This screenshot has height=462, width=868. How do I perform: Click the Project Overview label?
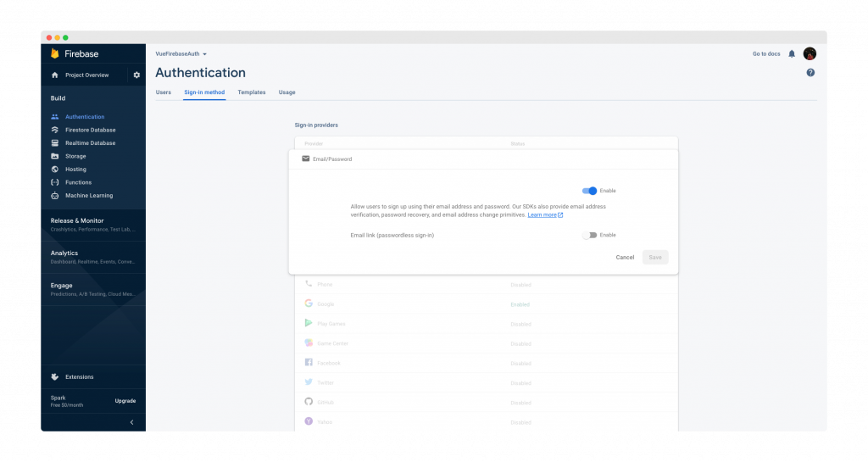tap(87, 75)
